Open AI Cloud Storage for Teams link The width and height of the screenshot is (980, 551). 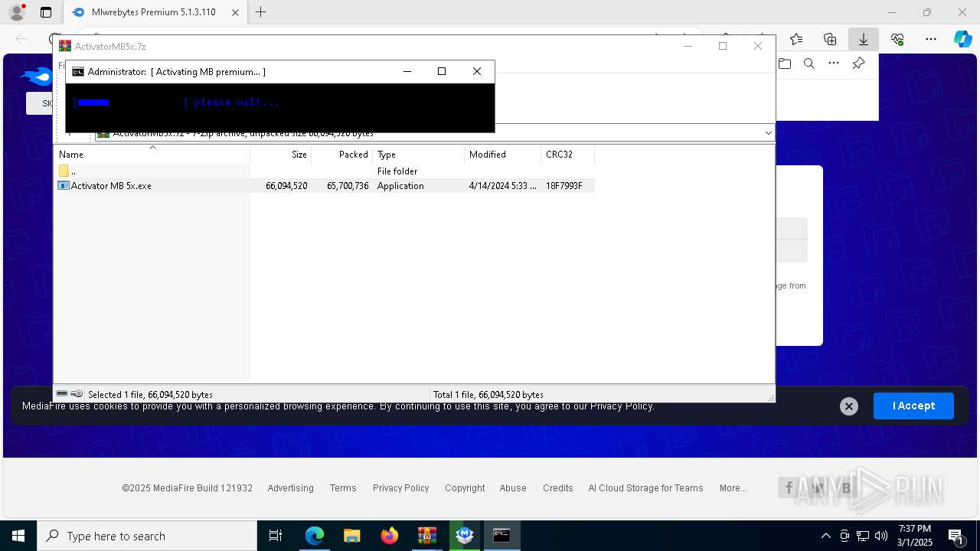[x=645, y=488]
